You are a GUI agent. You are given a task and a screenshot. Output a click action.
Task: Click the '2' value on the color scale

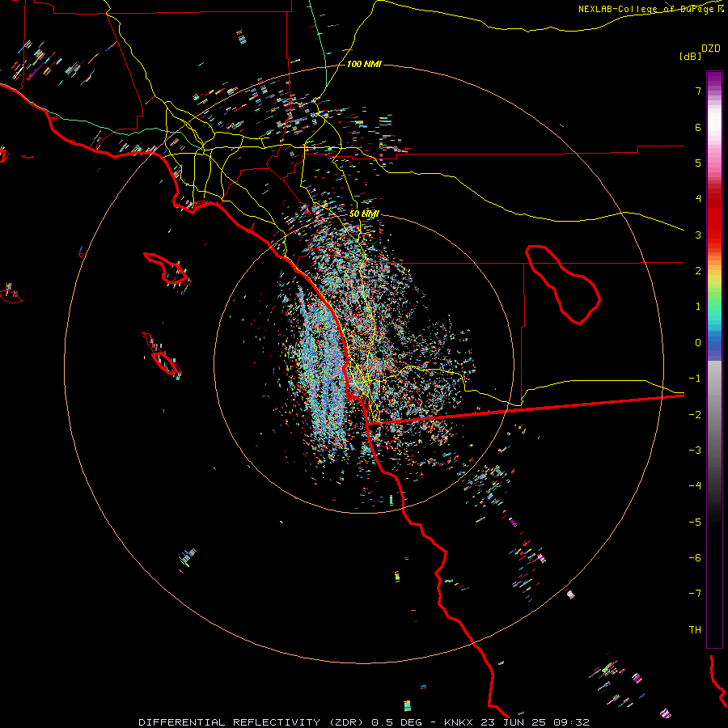click(698, 271)
